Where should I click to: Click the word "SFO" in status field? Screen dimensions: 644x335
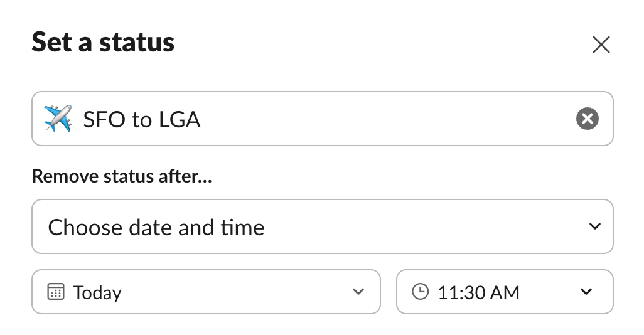click(104, 119)
